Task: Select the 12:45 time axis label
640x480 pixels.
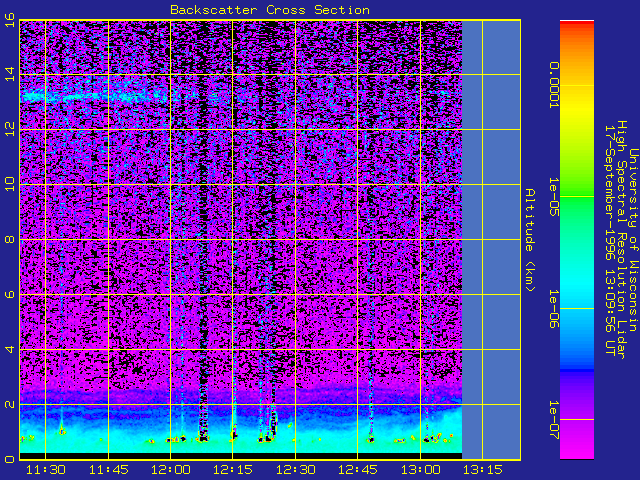Action: 357,470
